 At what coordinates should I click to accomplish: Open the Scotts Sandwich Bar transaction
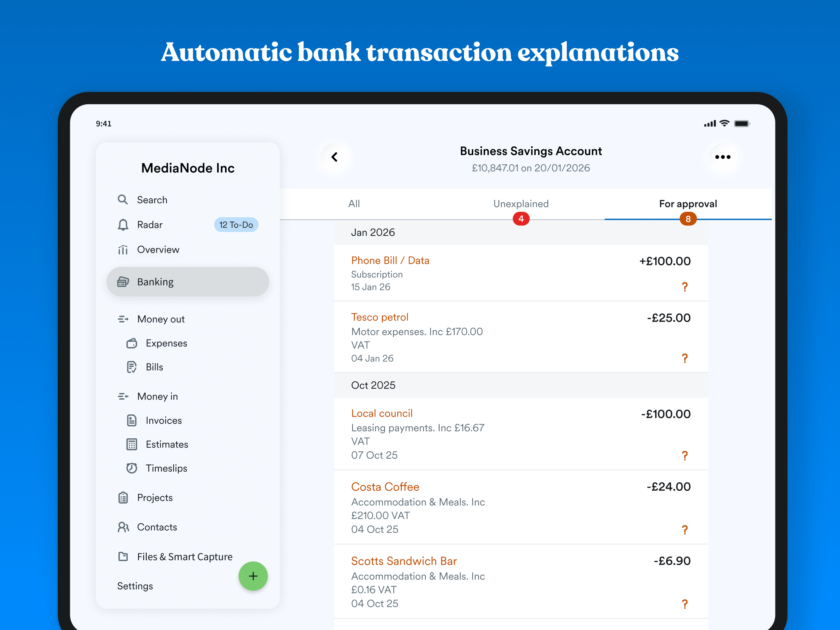(x=521, y=581)
